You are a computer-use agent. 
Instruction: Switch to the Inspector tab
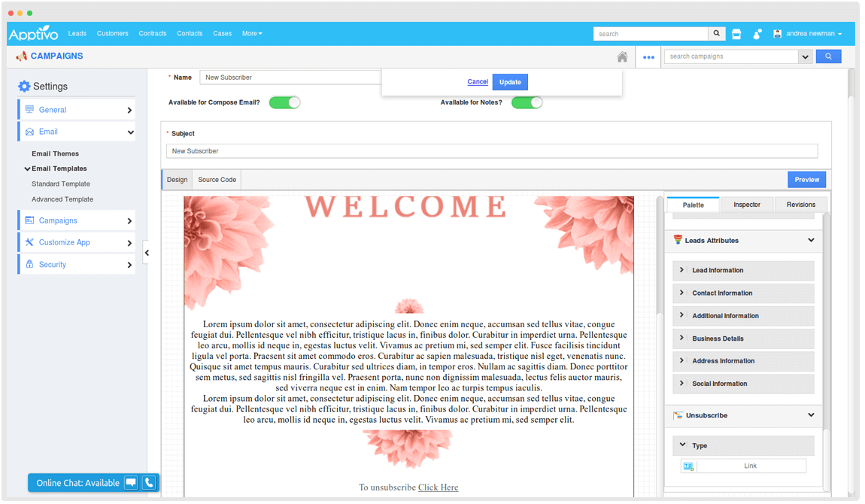(x=747, y=205)
